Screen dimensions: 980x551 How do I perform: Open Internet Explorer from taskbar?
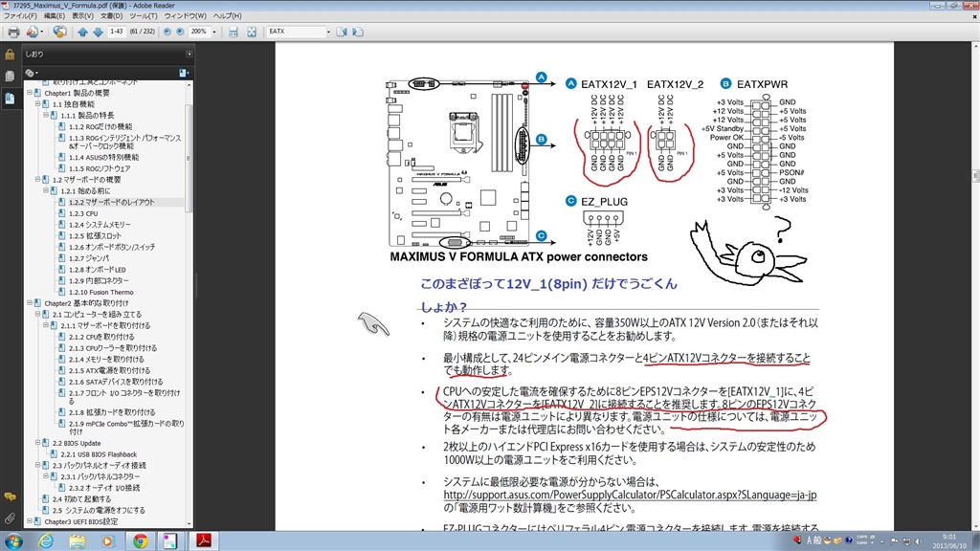(46, 541)
